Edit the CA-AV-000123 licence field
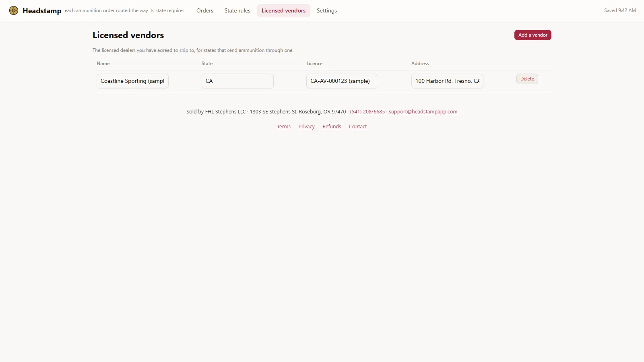 [x=342, y=81]
